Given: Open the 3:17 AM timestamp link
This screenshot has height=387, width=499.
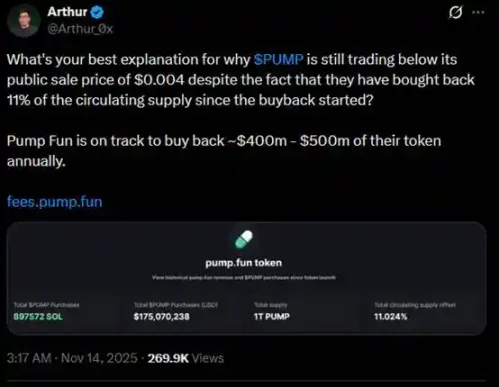Looking at the screenshot, I should (x=29, y=358).
